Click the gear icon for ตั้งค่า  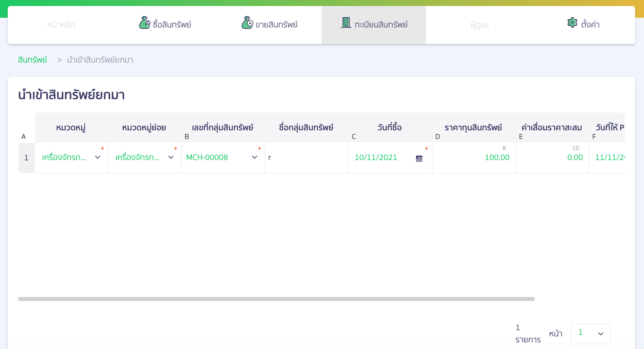[572, 23]
